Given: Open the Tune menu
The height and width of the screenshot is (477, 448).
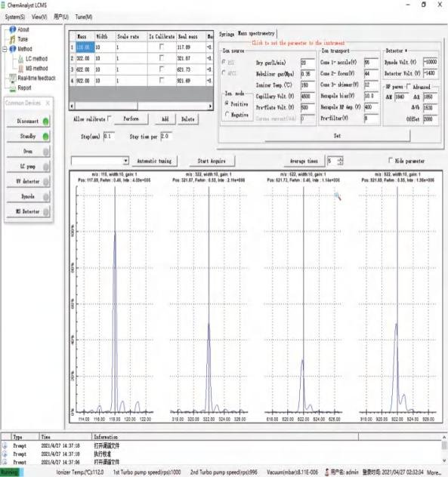Looking at the screenshot, I should [84, 17].
